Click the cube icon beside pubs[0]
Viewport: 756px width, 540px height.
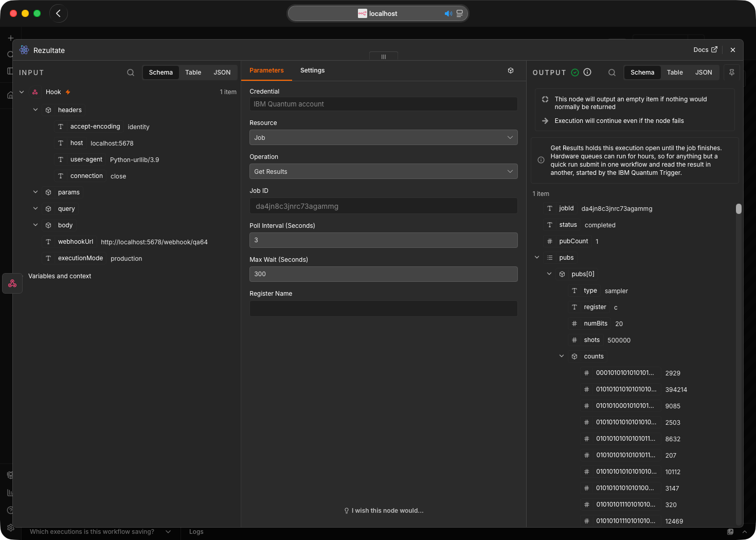click(x=562, y=274)
